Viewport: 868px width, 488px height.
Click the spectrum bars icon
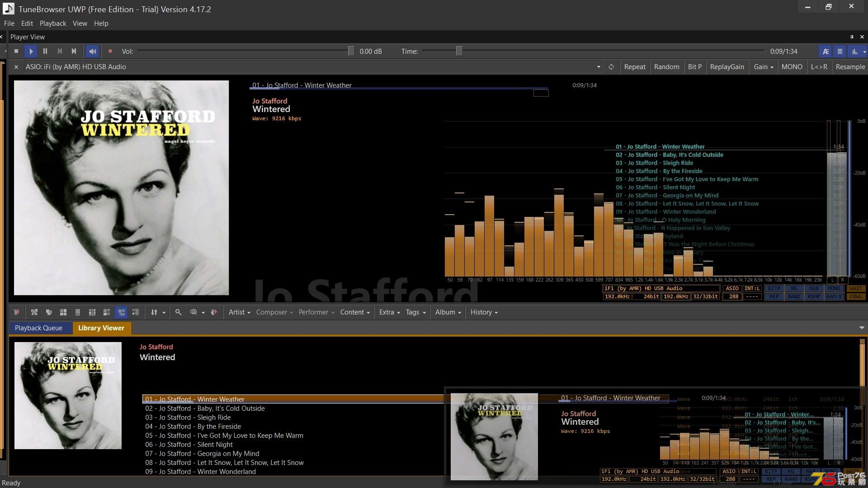coord(854,52)
